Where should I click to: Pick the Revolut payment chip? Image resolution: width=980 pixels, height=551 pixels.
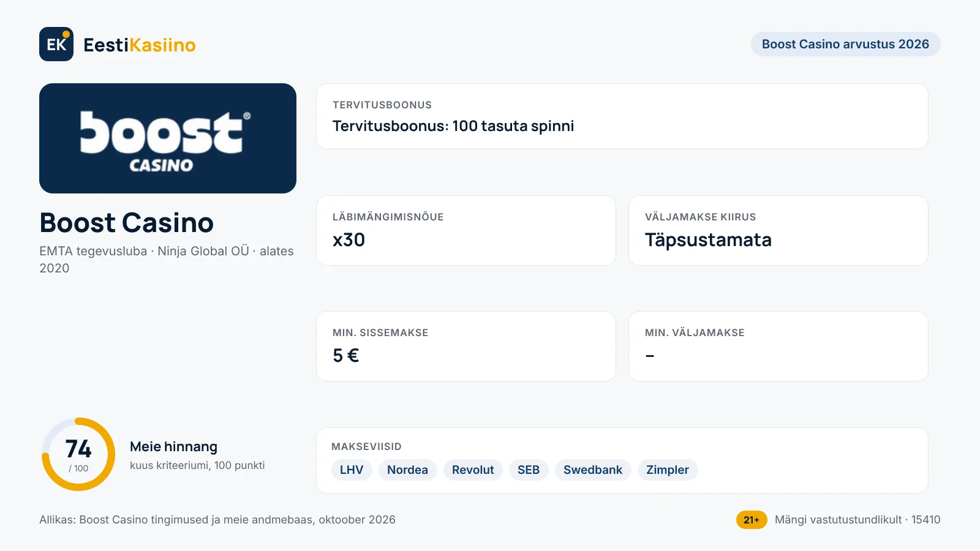[473, 470]
